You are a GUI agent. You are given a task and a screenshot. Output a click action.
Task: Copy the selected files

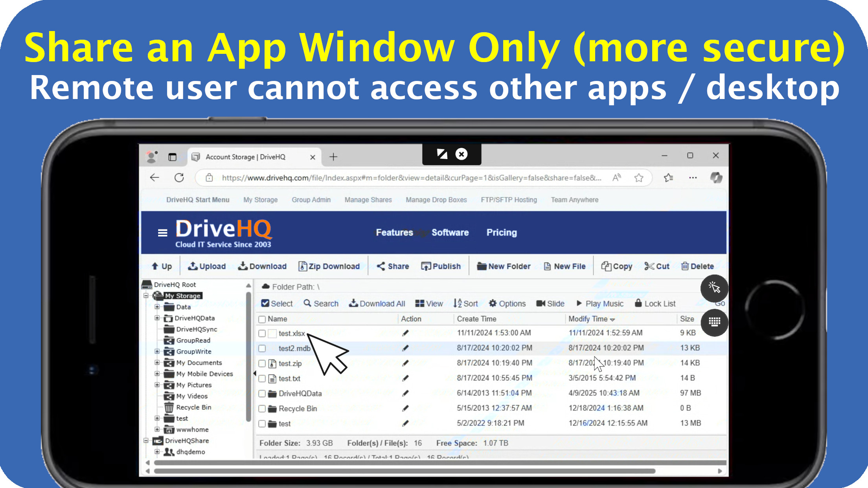point(616,266)
